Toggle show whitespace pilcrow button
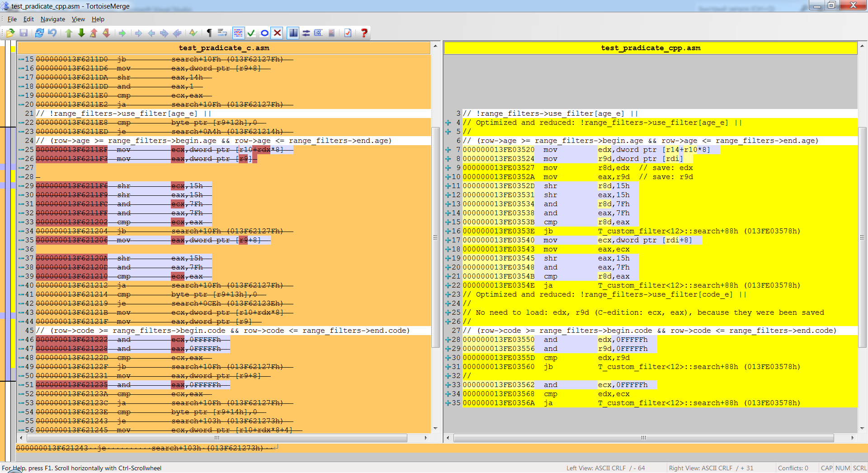Viewport: 868px width, 473px height. pyautogui.click(x=209, y=33)
